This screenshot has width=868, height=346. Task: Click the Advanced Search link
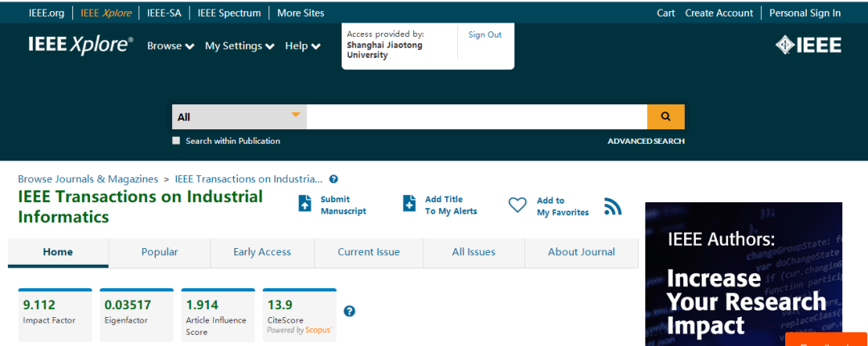point(645,141)
